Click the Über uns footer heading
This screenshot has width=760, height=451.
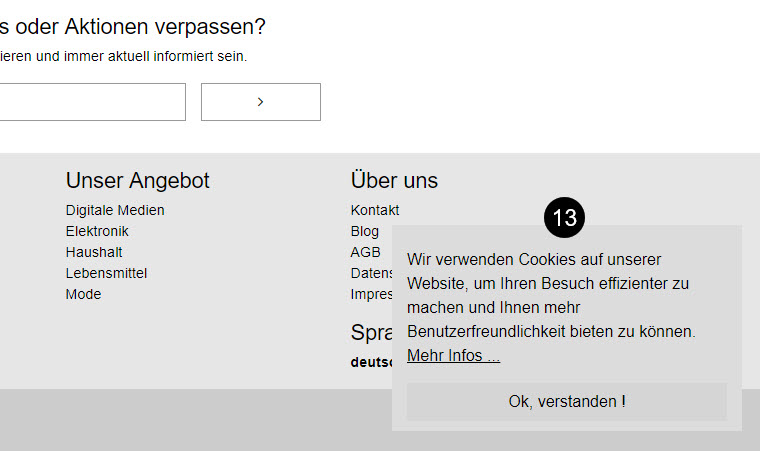tap(394, 181)
